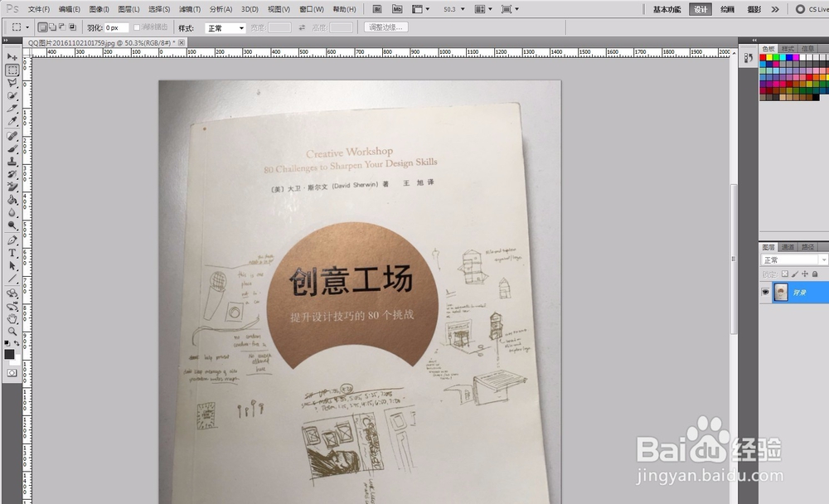Toggle lock transparent pixels
The height and width of the screenshot is (504, 829).
pos(784,274)
